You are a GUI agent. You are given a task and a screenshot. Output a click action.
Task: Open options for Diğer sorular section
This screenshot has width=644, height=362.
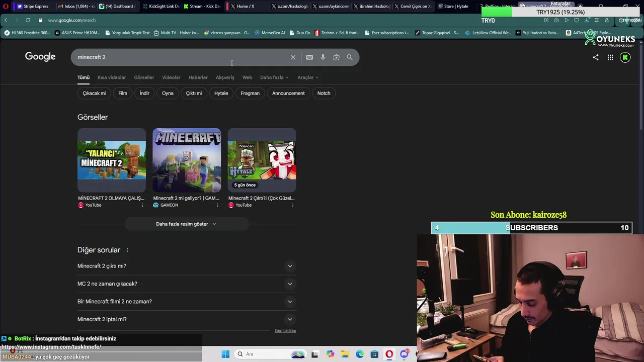click(x=127, y=250)
